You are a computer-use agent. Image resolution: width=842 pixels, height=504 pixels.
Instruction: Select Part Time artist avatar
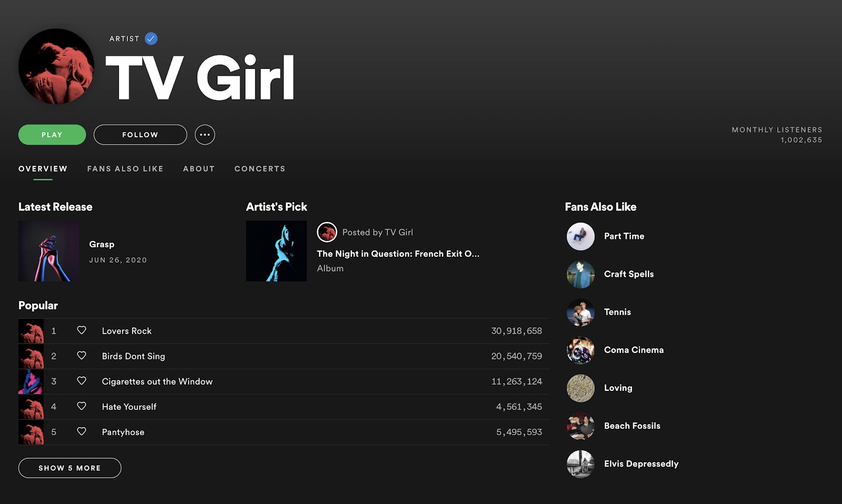[x=580, y=236]
